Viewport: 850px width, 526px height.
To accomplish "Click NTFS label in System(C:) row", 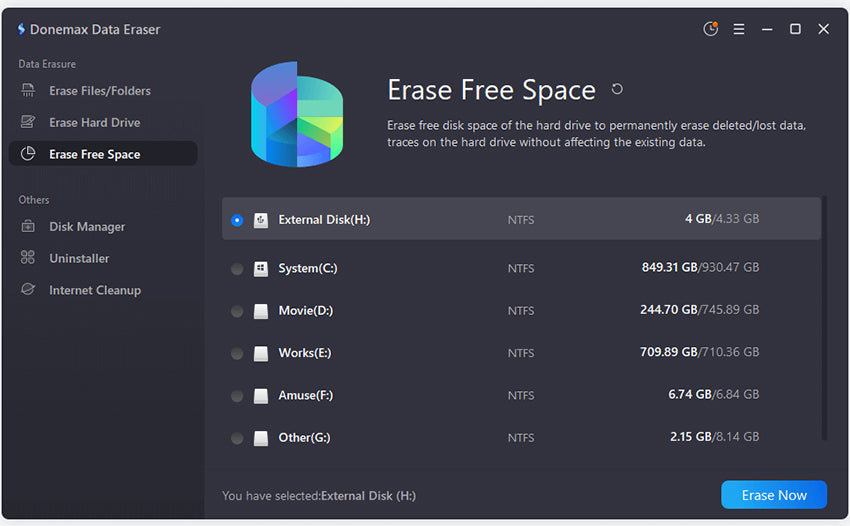I will 521,268.
